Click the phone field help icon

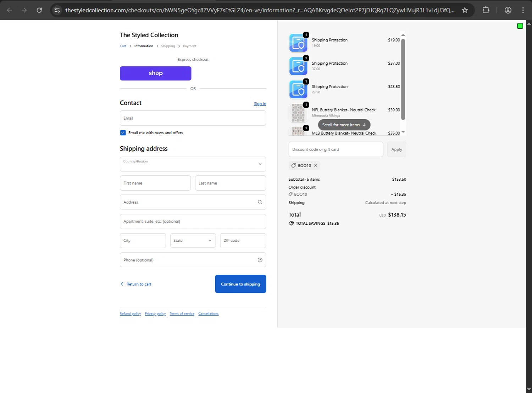pos(260,260)
